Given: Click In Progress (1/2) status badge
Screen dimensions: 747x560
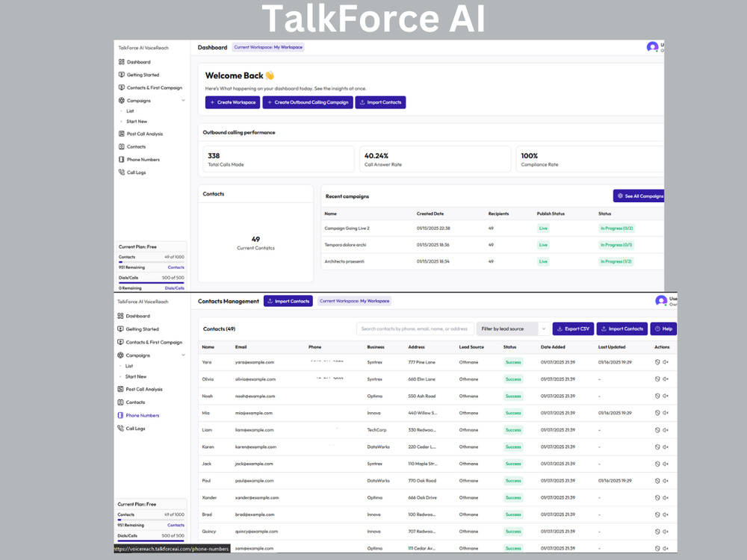Looking at the screenshot, I should pyautogui.click(x=616, y=261).
